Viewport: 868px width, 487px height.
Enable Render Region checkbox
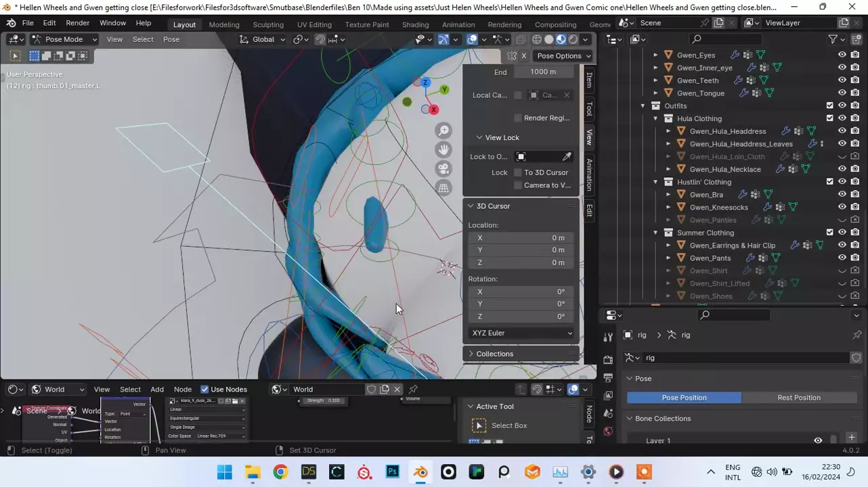(x=518, y=118)
